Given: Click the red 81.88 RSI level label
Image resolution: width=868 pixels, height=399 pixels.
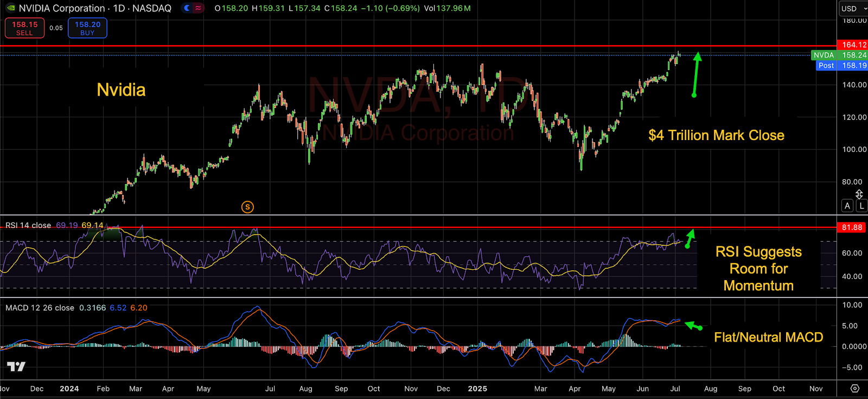Looking at the screenshot, I should click(852, 227).
